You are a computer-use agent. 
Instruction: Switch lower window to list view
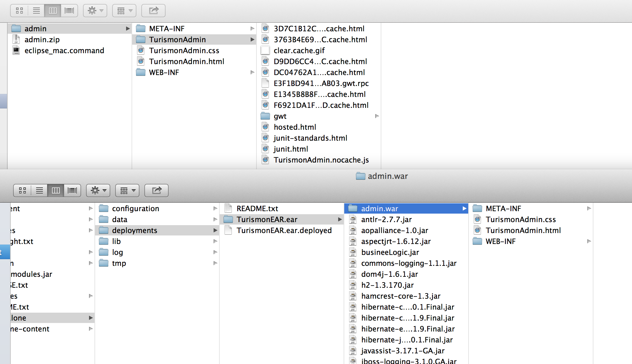[x=39, y=191]
